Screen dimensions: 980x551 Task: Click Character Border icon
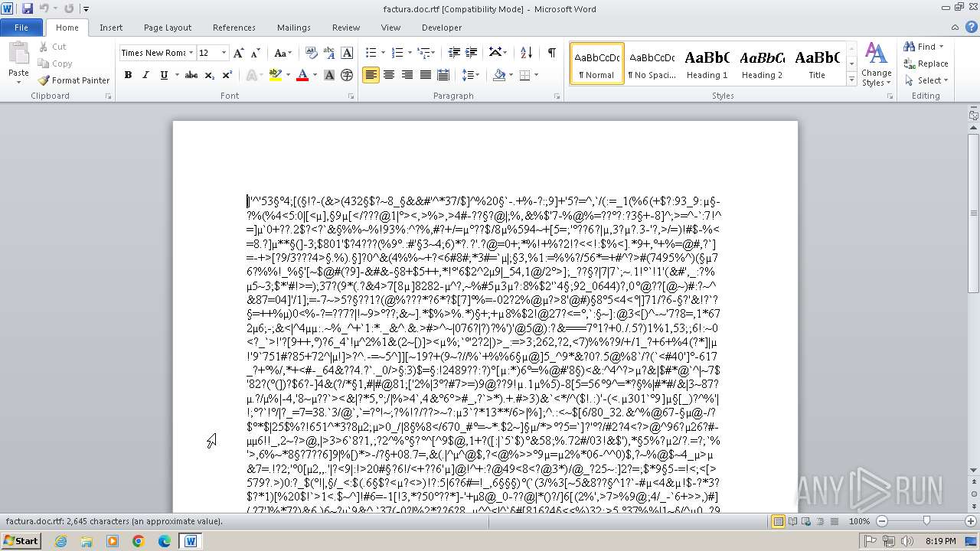347,53
